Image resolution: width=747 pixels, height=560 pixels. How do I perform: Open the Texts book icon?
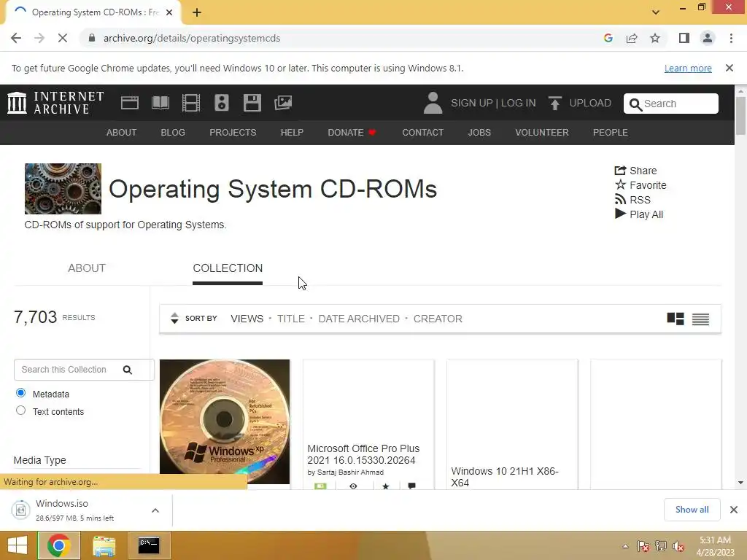pyautogui.click(x=160, y=103)
